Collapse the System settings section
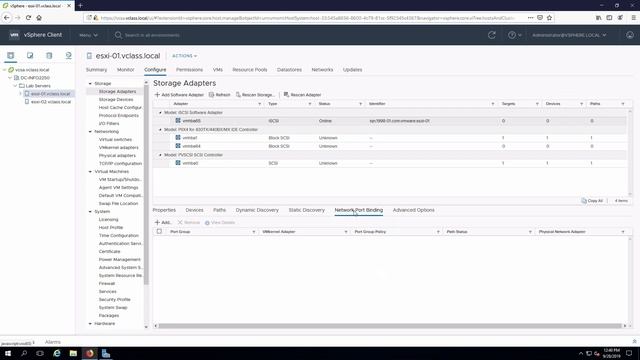This screenshot has height=360, width=640. (x=90, y=212)
